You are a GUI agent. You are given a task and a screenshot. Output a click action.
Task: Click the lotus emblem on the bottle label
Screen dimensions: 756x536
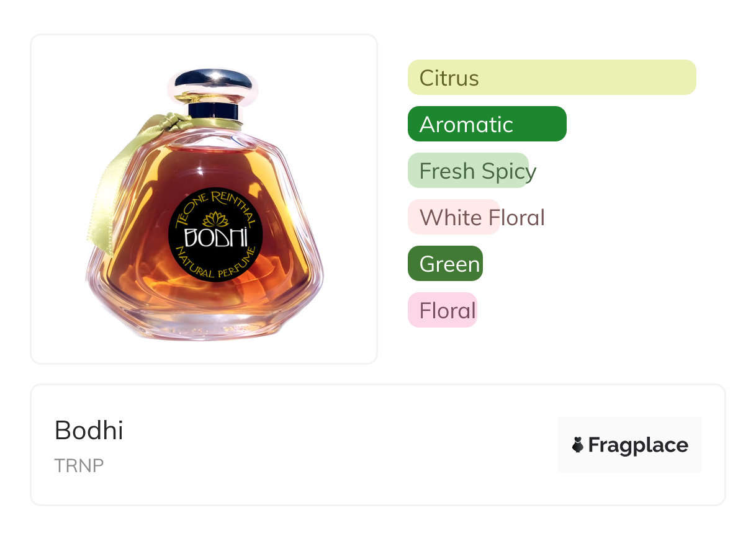[x=216, y=220]
